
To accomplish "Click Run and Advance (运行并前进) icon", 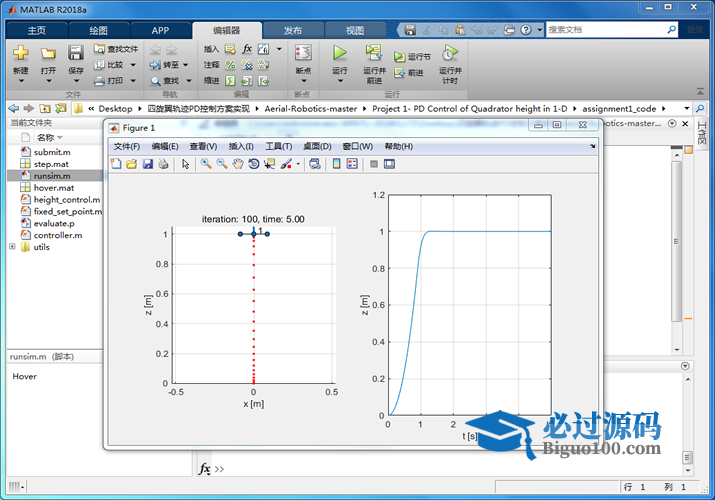I will [373, 53].
